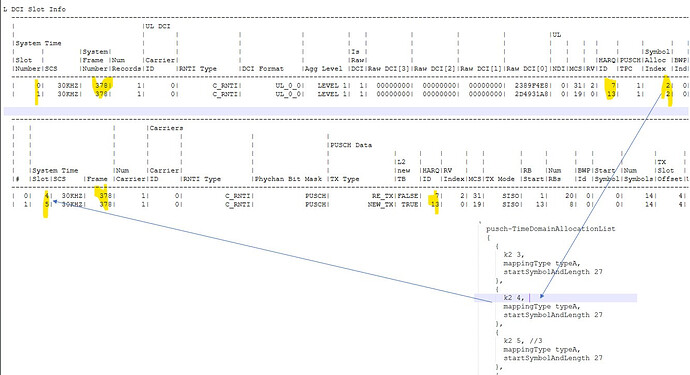
Task: Click the light blue empty row between tables
Action: pyautogui.click(x=346, y=111)
